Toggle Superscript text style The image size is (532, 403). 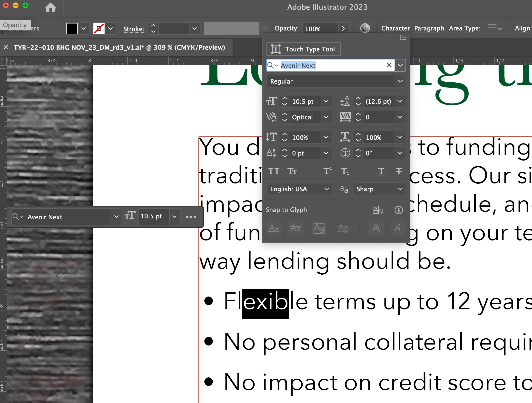coord(327,171)
